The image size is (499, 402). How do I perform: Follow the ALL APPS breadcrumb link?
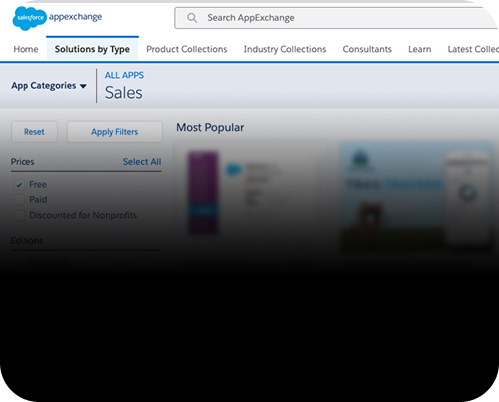124,75
